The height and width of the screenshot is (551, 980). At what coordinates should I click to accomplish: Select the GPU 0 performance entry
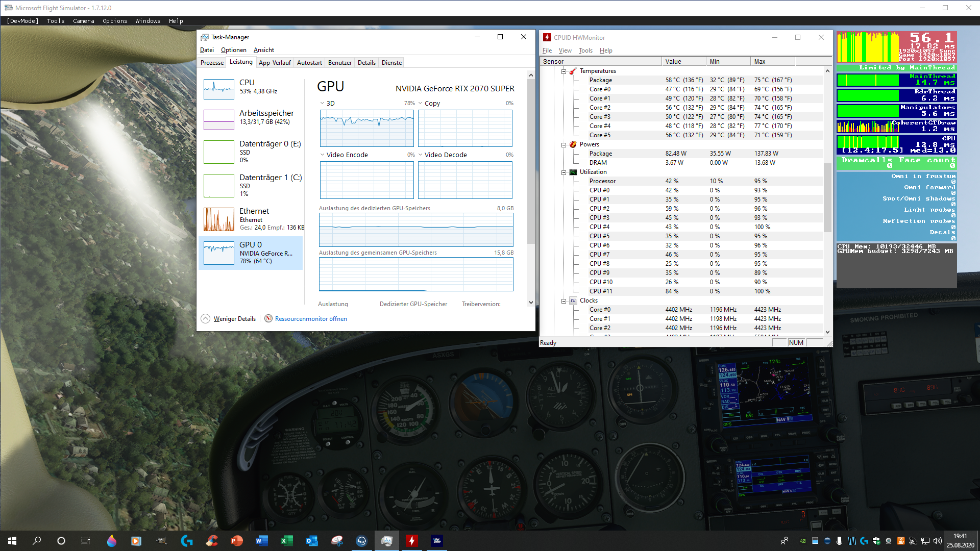click(x=251, y=253)
